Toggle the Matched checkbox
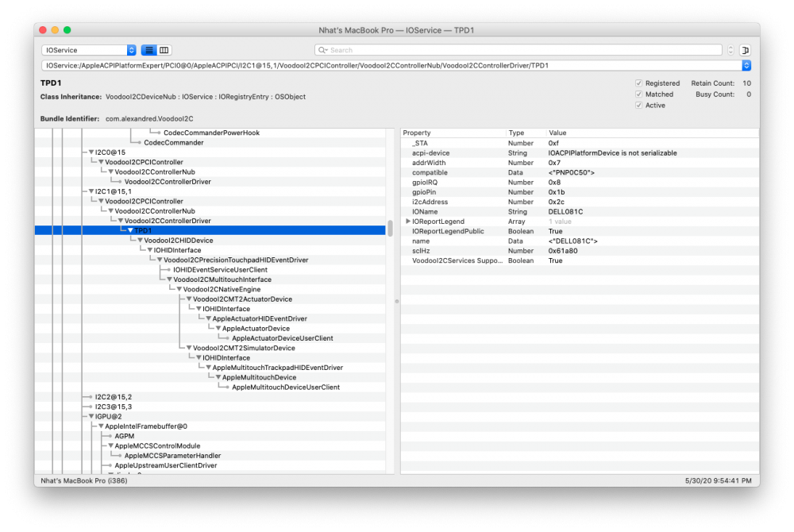794x532 pixels. tap(639, 94)
